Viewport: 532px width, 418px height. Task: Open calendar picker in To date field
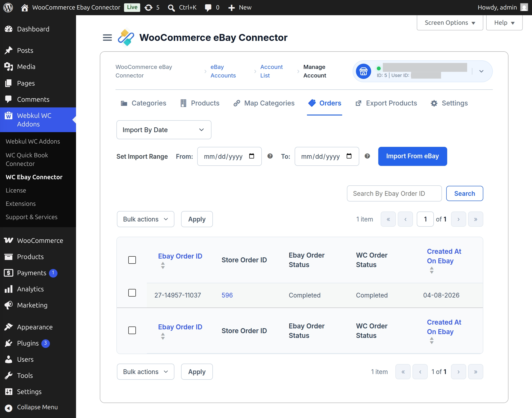point(349,156)
